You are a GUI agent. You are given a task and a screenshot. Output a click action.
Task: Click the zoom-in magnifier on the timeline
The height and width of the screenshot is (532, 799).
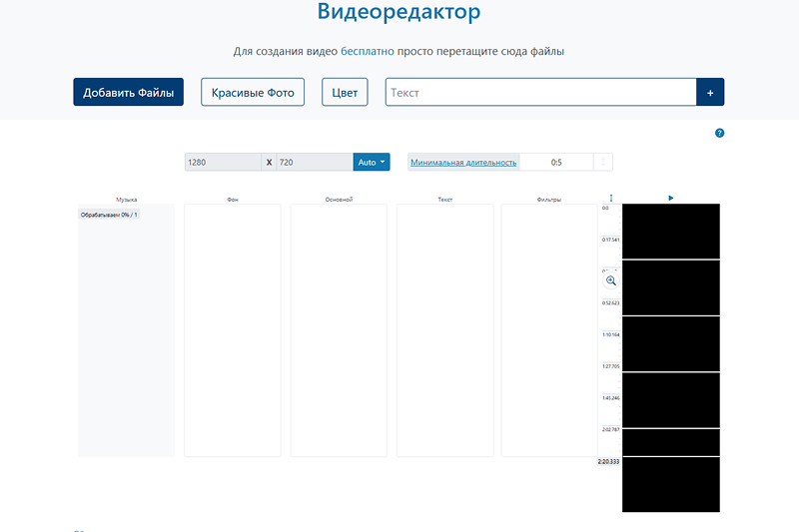point(611,281)
